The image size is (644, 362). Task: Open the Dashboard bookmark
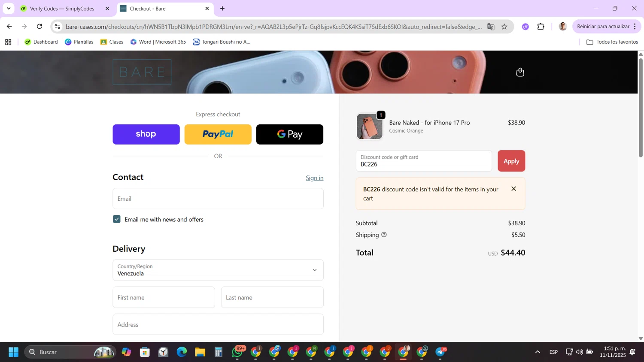click(x=41, y=42)
